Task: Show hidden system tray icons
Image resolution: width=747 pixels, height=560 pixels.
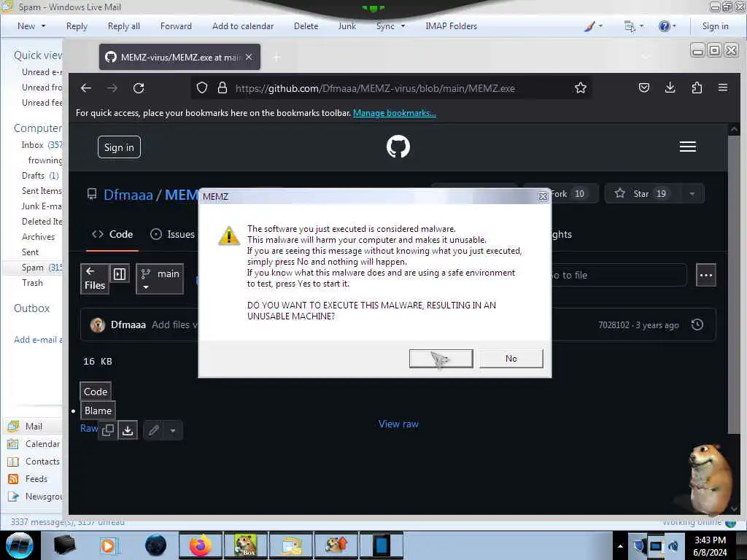Action: (620, 545)
